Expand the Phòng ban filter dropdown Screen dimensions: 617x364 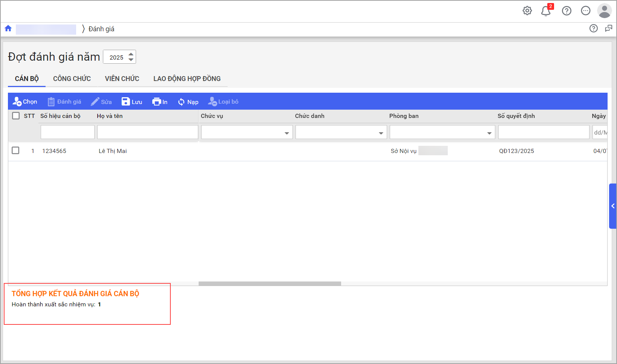(489, 133)
